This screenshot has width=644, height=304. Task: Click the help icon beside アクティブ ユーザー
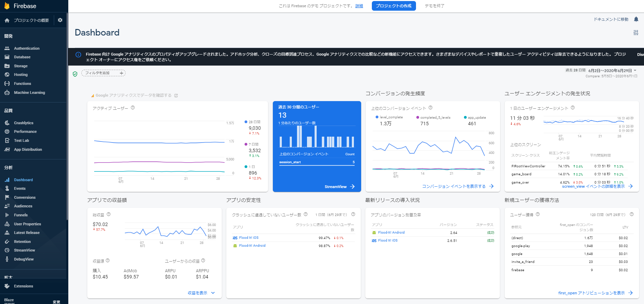tap(133, 108)
